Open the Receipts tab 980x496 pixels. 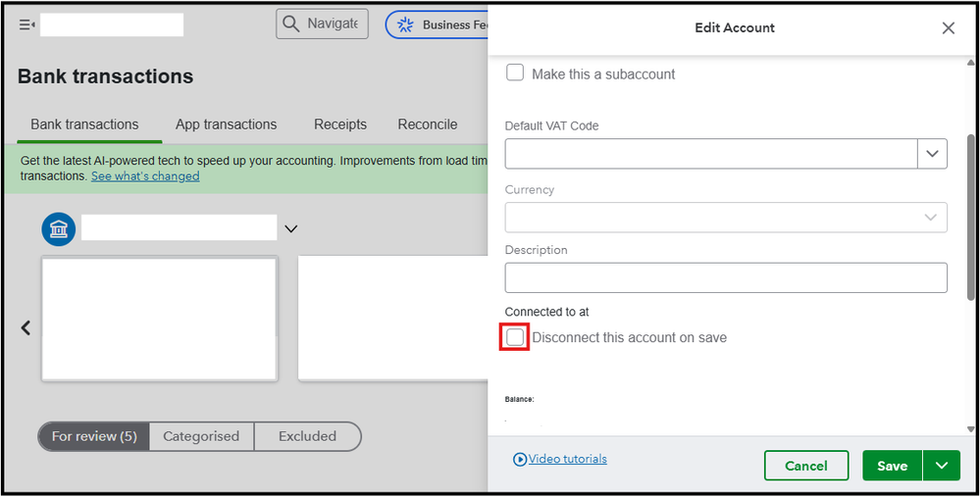pos(340,124)
